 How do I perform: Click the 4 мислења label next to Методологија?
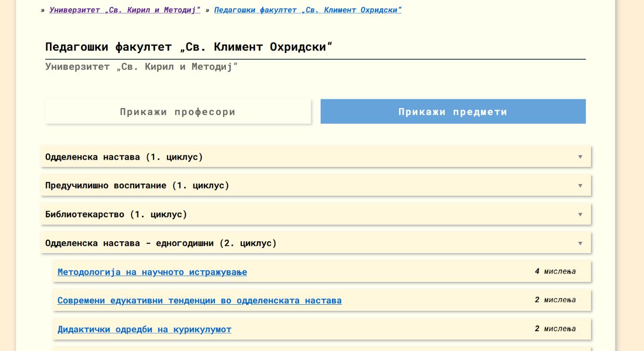[x=555, y=270]
